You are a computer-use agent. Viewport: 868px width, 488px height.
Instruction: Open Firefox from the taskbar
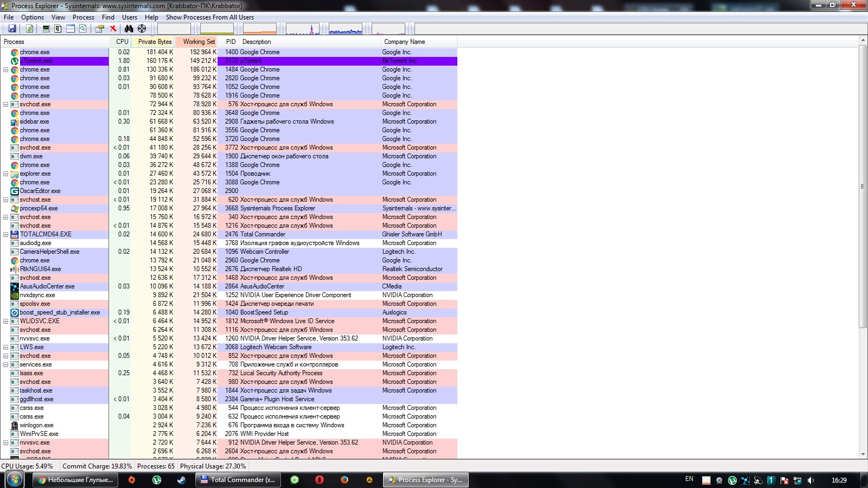pyautogui.click(x=344, y=480)
